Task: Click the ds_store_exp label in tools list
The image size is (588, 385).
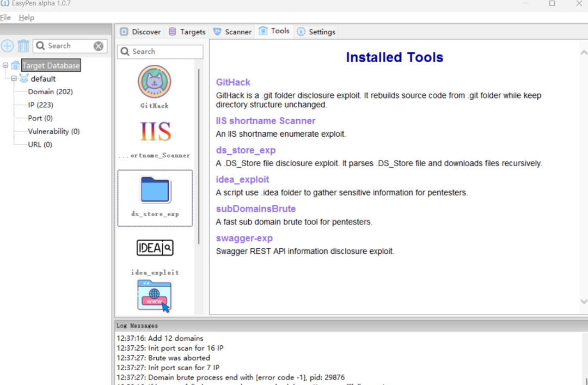Action: coord(155,214)
